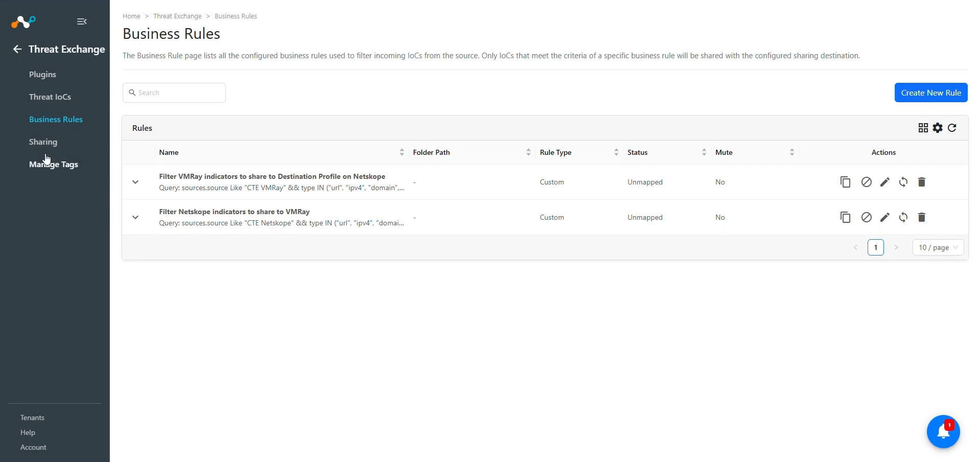Open Sharing in the sidebar
The width and height of the screenshot is (980, 462).
43,142
